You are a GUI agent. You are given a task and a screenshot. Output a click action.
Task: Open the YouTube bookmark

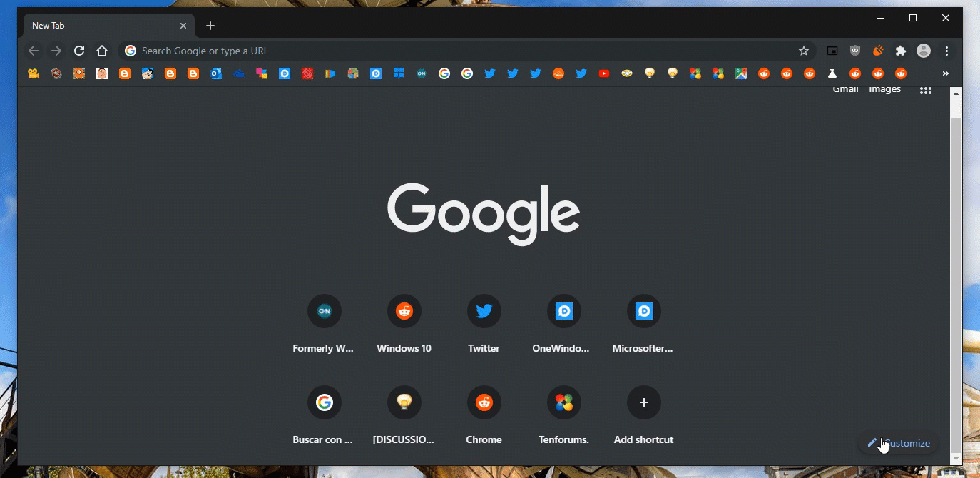coord(604,73)
